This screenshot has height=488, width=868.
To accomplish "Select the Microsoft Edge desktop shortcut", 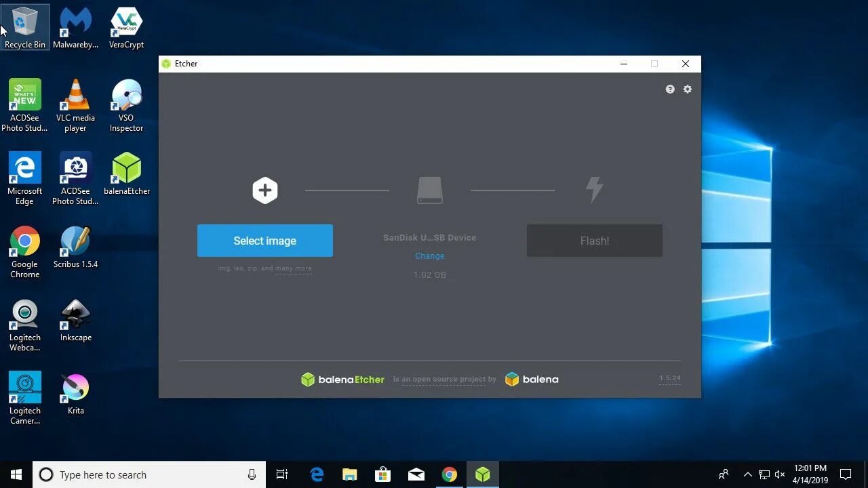I will click(x=25, y=179).
